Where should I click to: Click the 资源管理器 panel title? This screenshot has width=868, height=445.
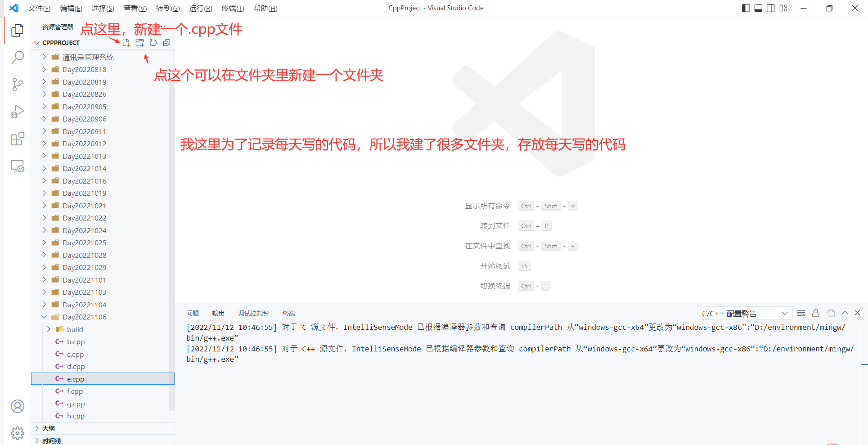point(58,27)
